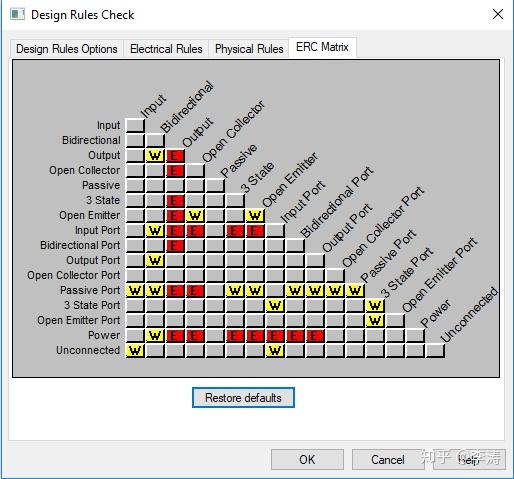Image resolution: width=514 pixels, height=479 pixels.
Task: Click the empty Passive row, Passive column cell
Action: coord(215,186)
